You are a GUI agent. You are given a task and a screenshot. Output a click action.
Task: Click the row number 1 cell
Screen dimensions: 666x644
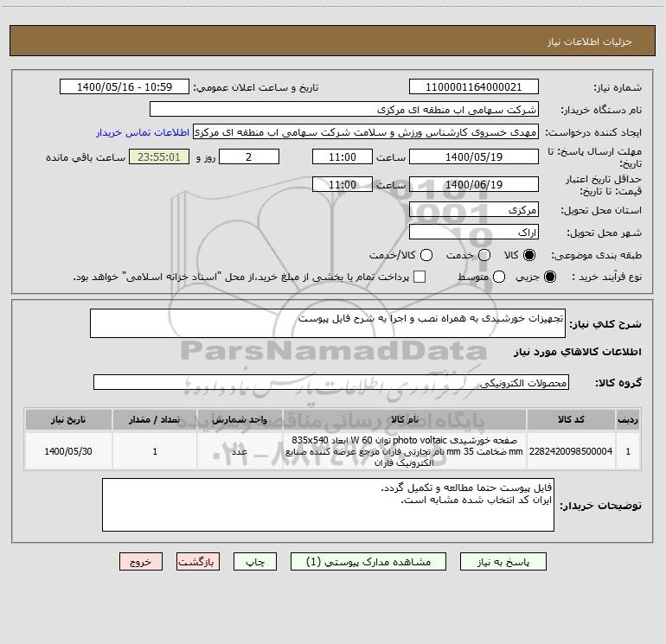click(628, 451)
